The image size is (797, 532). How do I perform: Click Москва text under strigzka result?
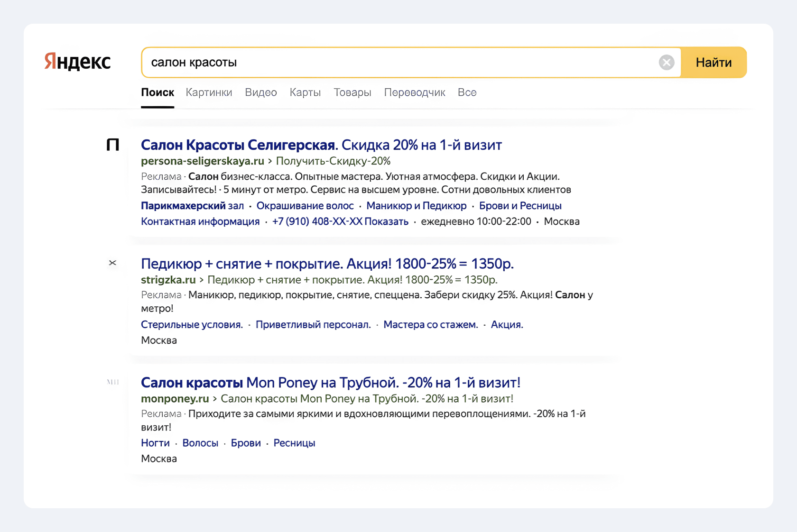click(159, 340)
